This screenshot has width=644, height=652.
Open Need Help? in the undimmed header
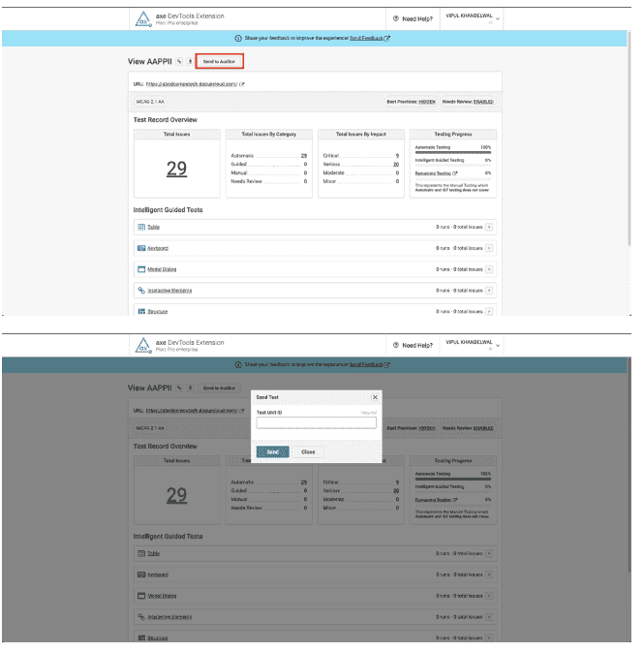coord(413,18)
